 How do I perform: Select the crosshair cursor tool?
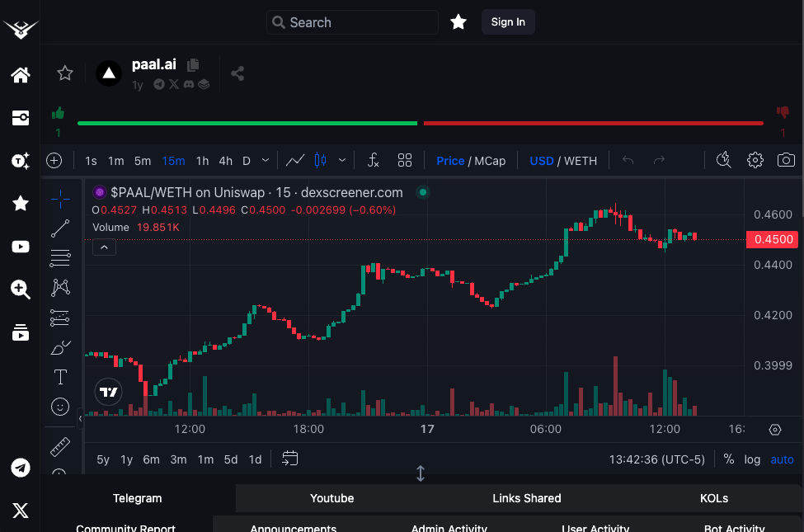[x=60, y=199]
